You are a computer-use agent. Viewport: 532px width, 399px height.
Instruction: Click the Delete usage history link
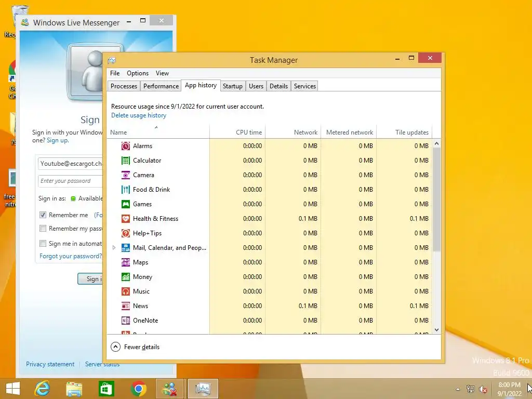click(139, 115)
